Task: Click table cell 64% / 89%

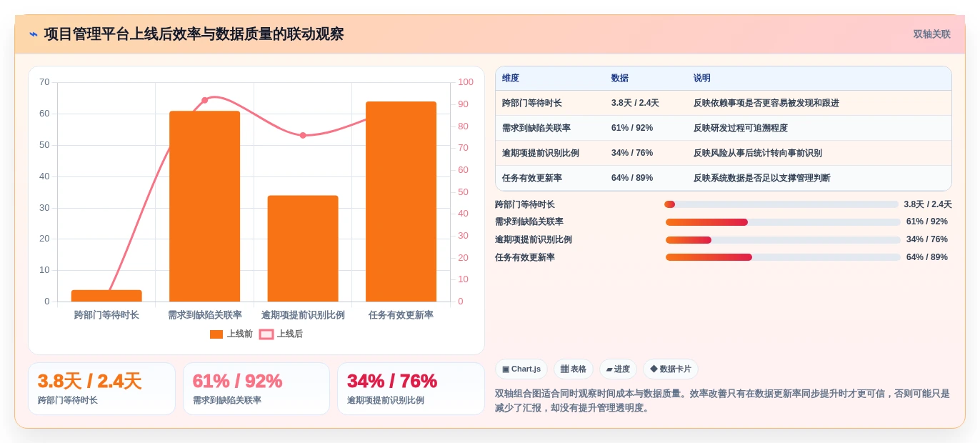Action: coord(632,178)
